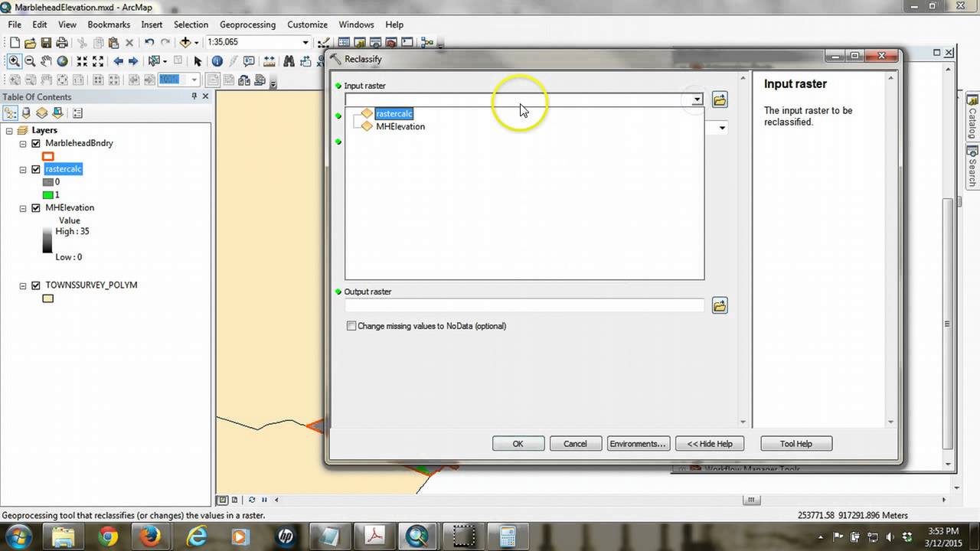The width and height of the screenshot is (980, 551).
Task: Click the Output raster input field
Action: (x=524, y=306)
